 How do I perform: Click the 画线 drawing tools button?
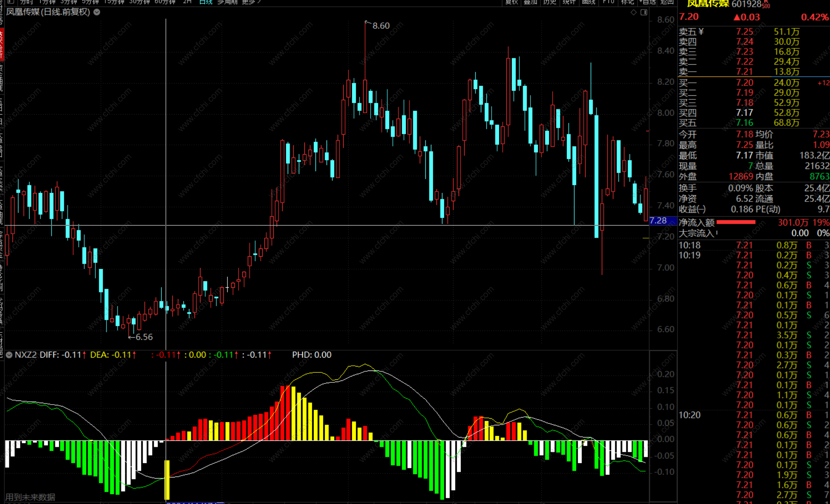(588, 2)
